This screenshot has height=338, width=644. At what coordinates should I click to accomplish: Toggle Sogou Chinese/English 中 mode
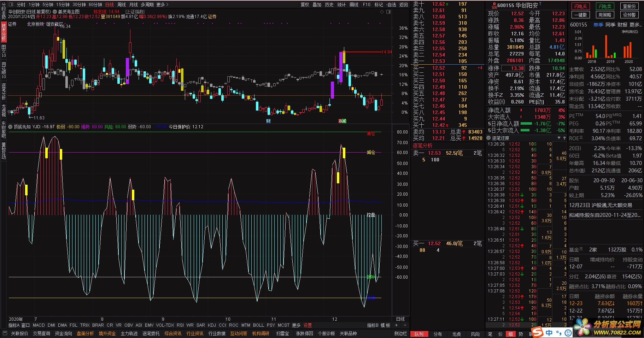pos(549,332)
